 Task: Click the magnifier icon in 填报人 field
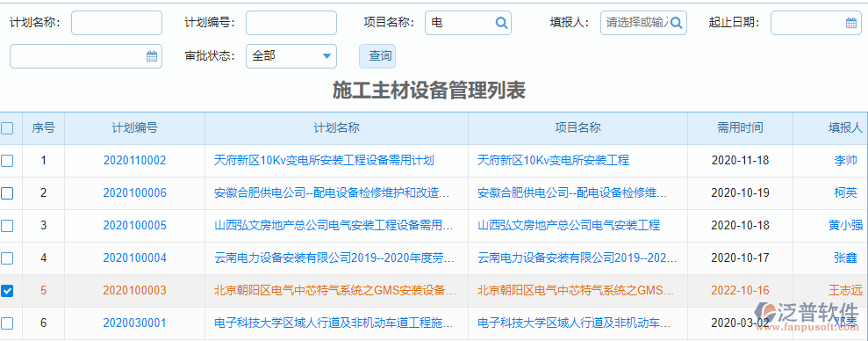click(677, 23)
